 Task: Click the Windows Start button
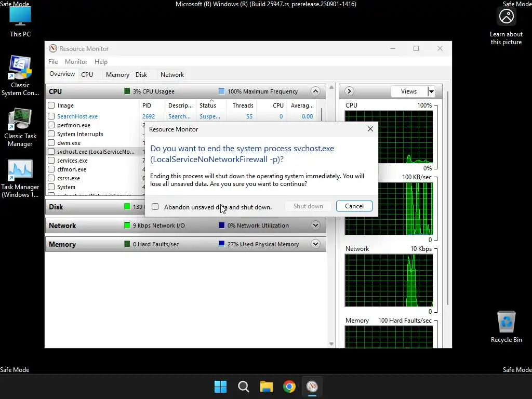(x=220, y=387)
